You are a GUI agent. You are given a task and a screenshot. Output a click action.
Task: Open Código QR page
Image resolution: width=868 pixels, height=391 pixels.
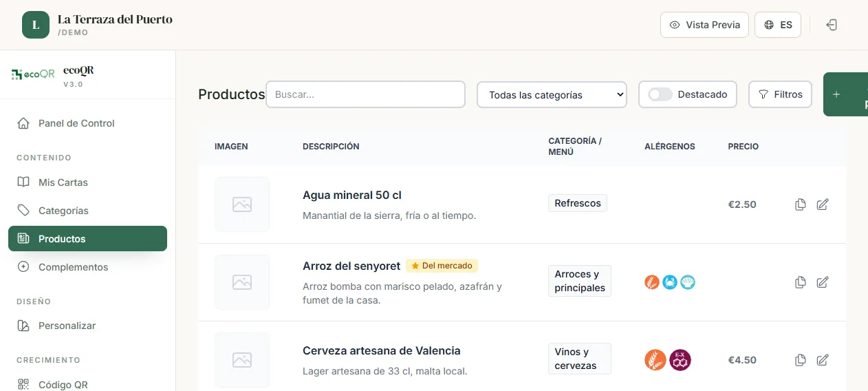pos(87,385)
